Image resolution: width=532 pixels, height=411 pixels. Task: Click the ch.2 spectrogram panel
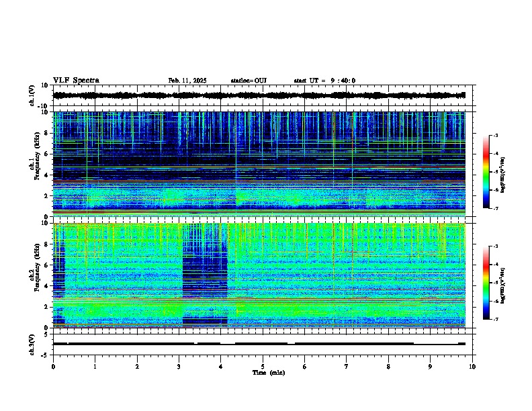pyautogui.click(x=259, y=275)
